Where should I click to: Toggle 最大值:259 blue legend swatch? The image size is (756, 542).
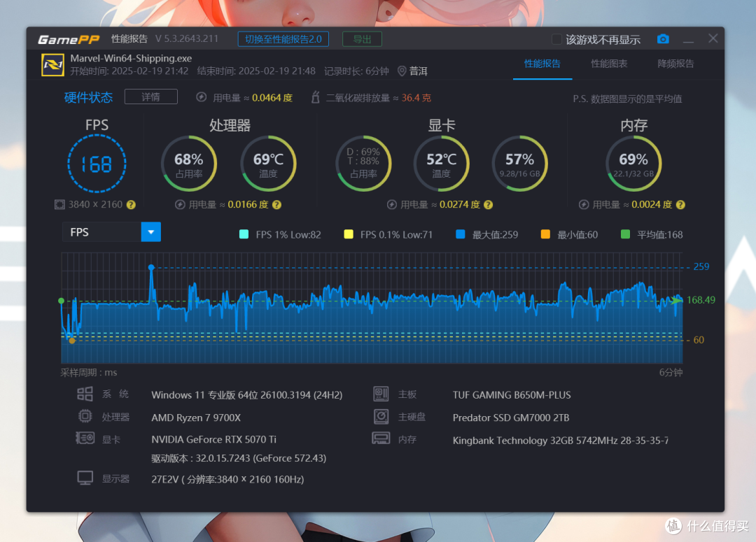point(461,234)
